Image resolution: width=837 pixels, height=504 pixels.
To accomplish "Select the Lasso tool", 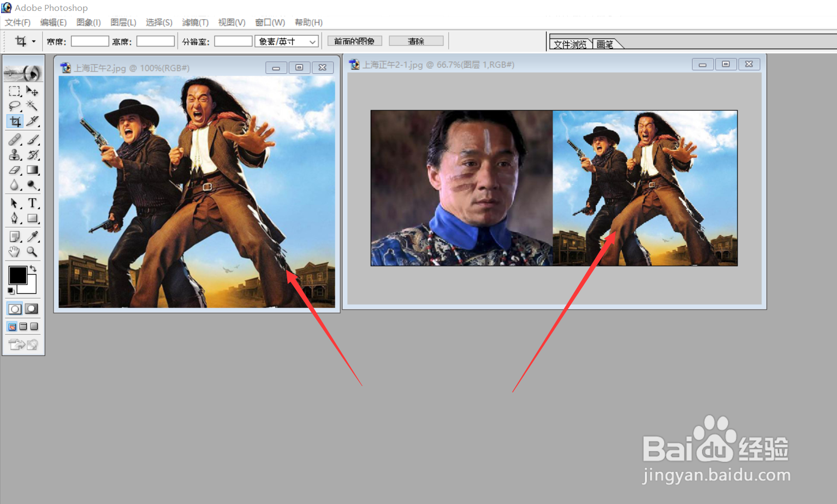I will (x=15, y=106).
